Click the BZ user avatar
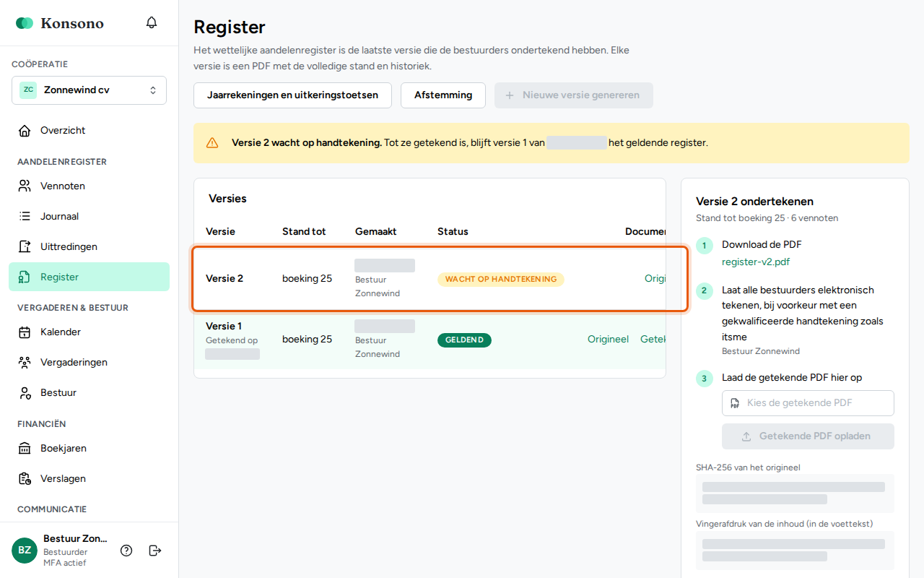 click(25, 551)
